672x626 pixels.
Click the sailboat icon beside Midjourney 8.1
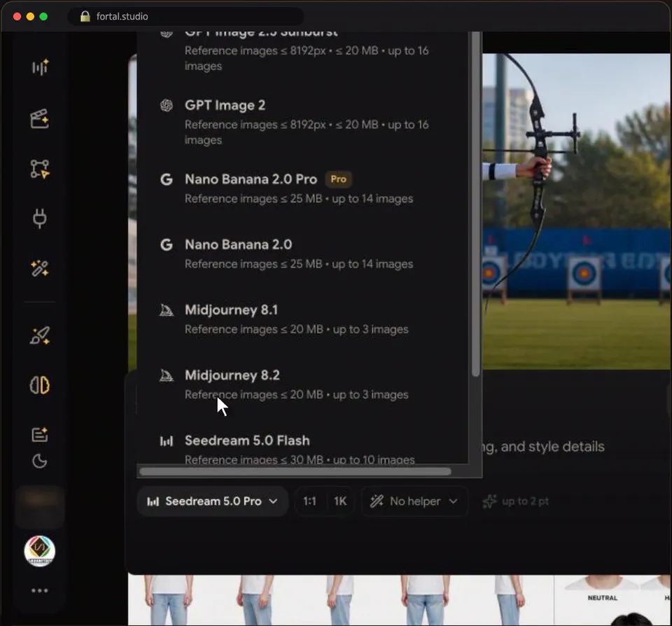pos(167,310)
